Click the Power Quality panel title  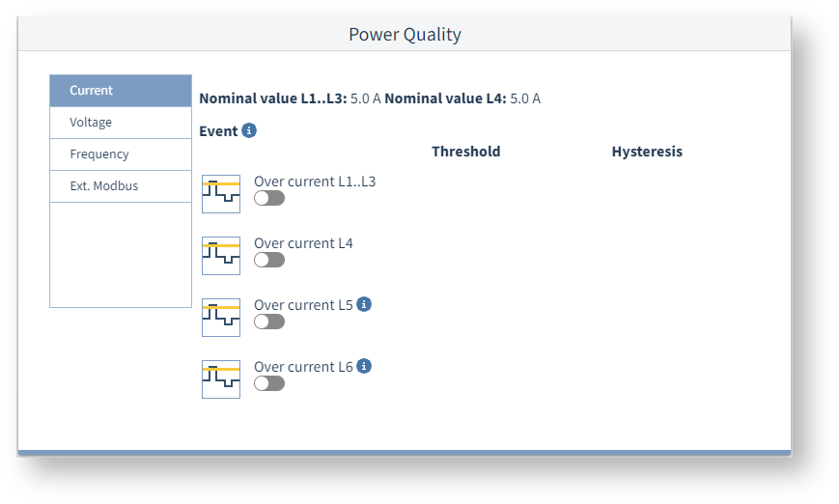pos(405,35)
